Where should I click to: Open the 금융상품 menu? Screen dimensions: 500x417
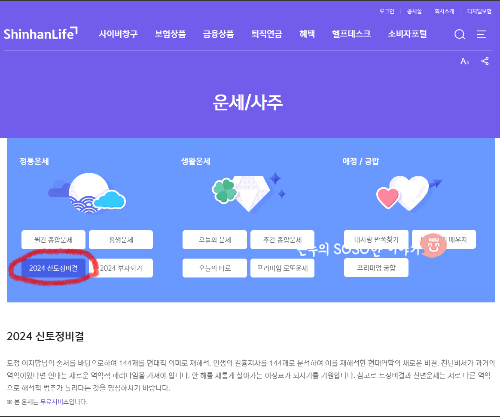(x=218, y=34)
